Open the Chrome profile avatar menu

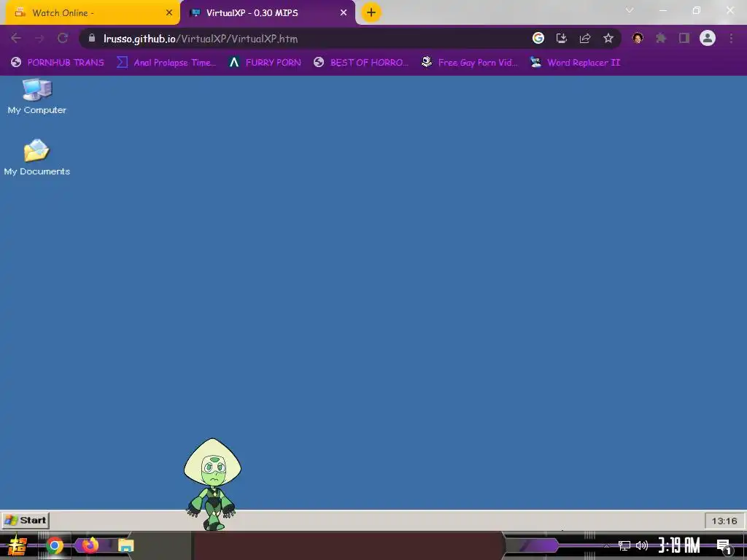click(708, 38)
